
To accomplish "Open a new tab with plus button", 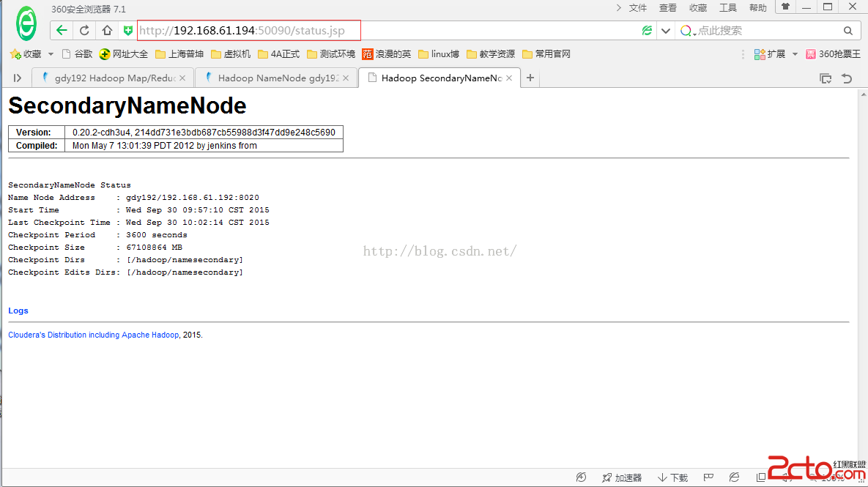I will 530,78.
